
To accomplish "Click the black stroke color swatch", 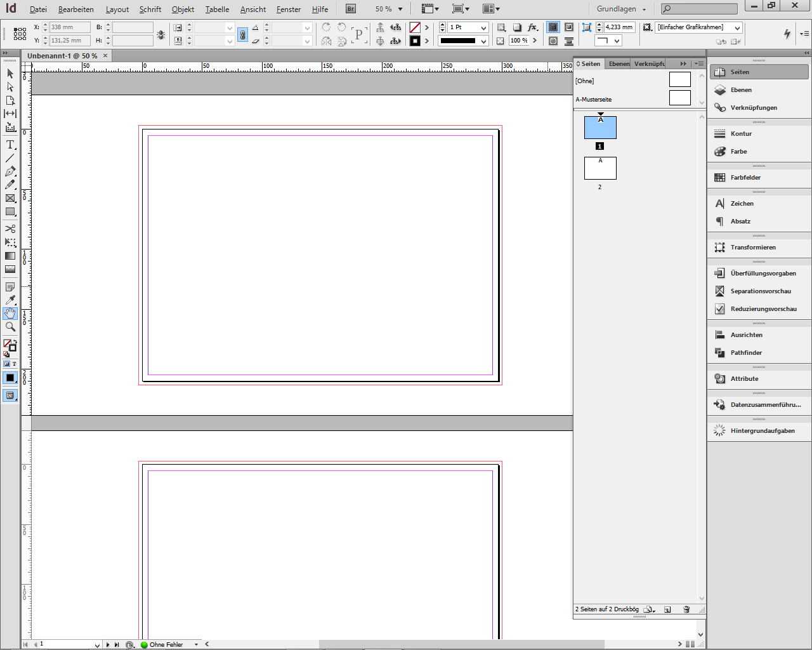I will [x=415, y=41].
